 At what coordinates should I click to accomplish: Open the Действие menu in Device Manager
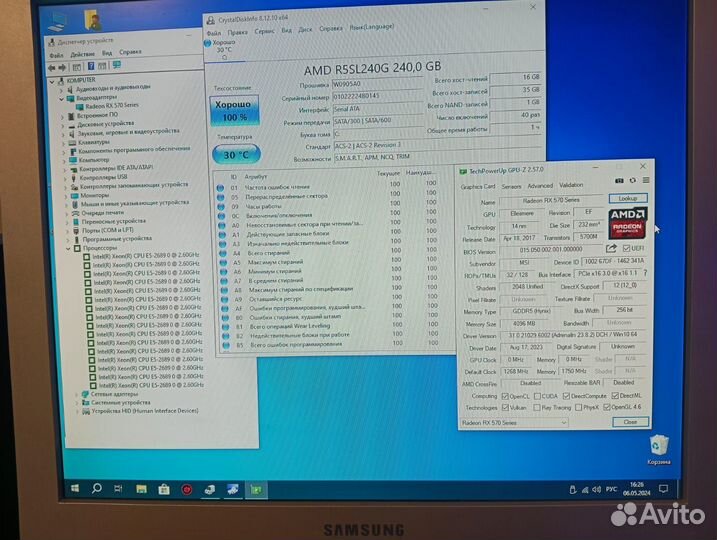tap(82, 54)
